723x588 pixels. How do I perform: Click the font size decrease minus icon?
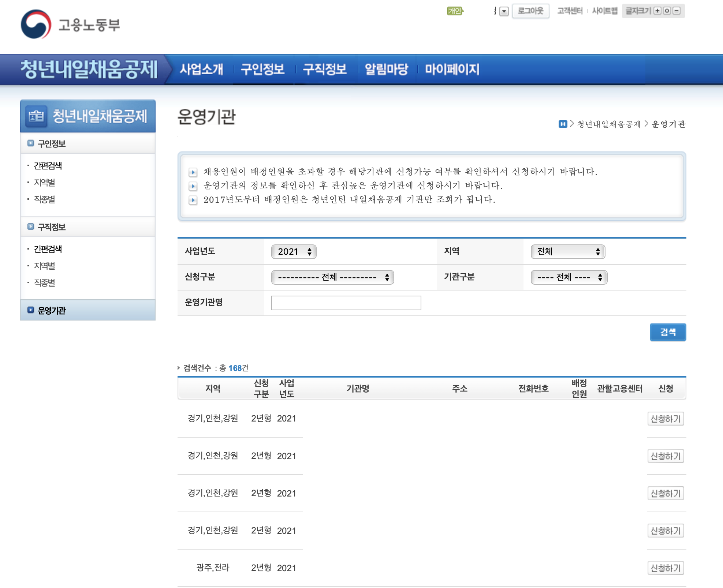click(677, 11)
